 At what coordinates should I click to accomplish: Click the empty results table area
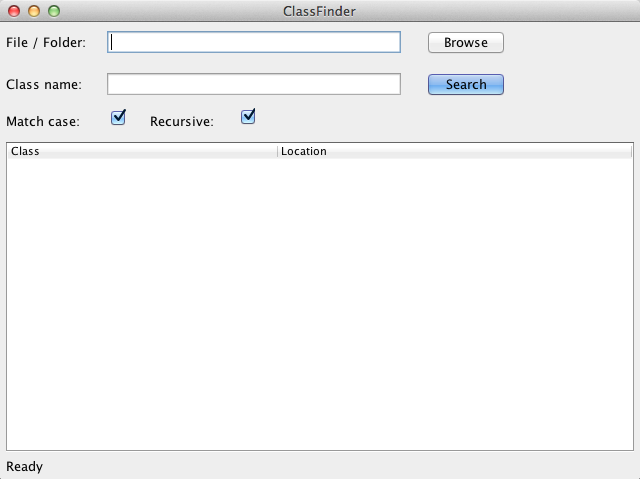click(x=320, y=304)
